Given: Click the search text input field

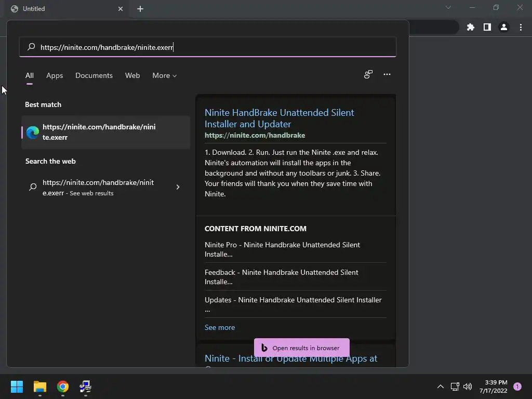Looking at the screenshot, I should click(208, 47).
